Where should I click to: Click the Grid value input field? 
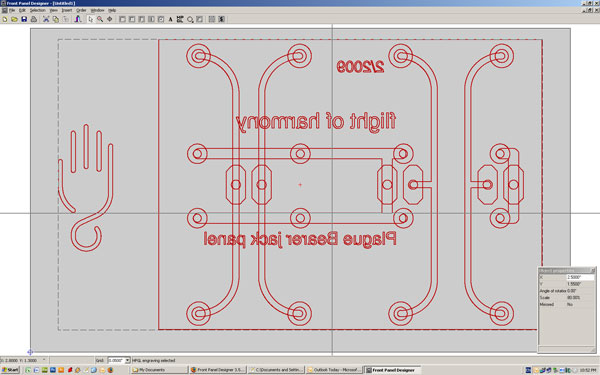116,360
